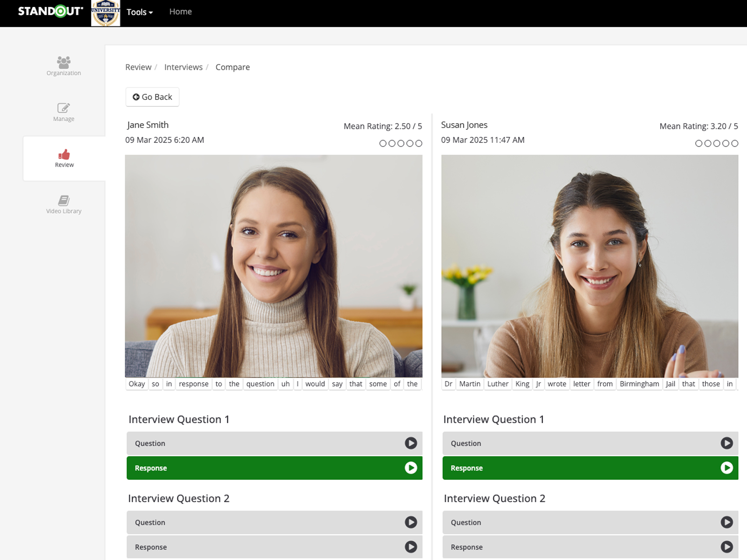Jump to transcript word "response" for Jane
The width and height of the screenshot is (747, 560).
pyautogui.click(x=193, y=384)
